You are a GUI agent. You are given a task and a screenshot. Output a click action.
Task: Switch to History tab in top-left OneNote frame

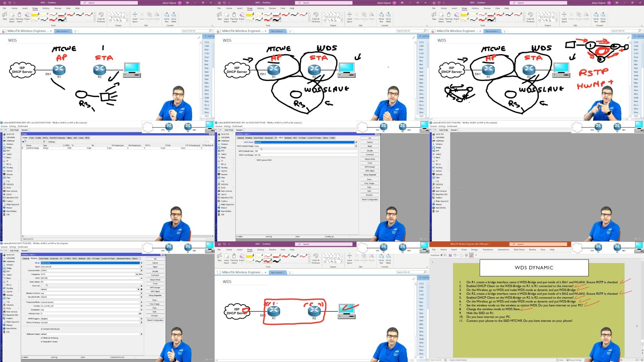point(46,8)
